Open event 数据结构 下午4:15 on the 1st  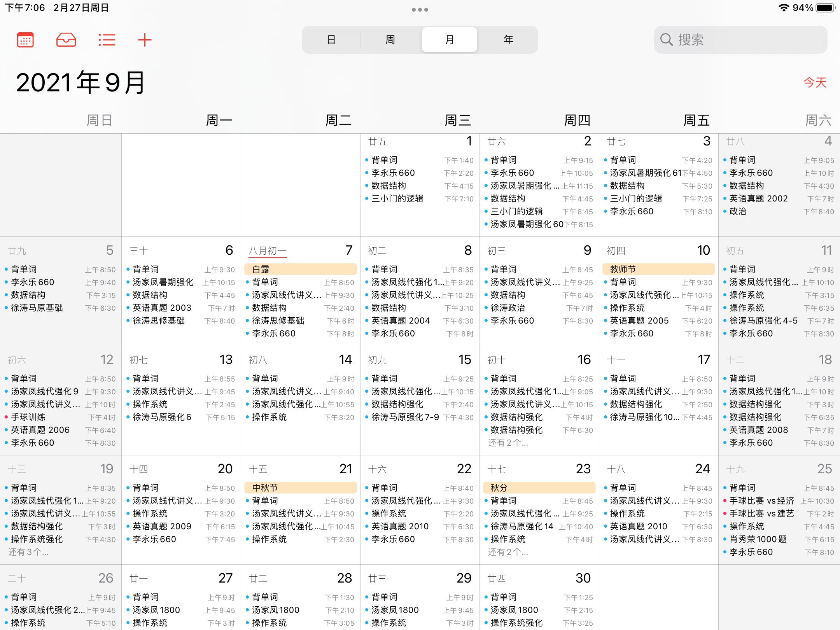pyautogui.click(x=420, y=186)
